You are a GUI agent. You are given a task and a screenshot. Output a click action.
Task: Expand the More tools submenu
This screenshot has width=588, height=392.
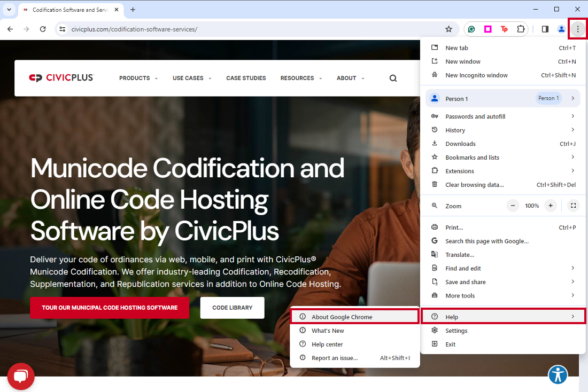(x=503, y=296)
